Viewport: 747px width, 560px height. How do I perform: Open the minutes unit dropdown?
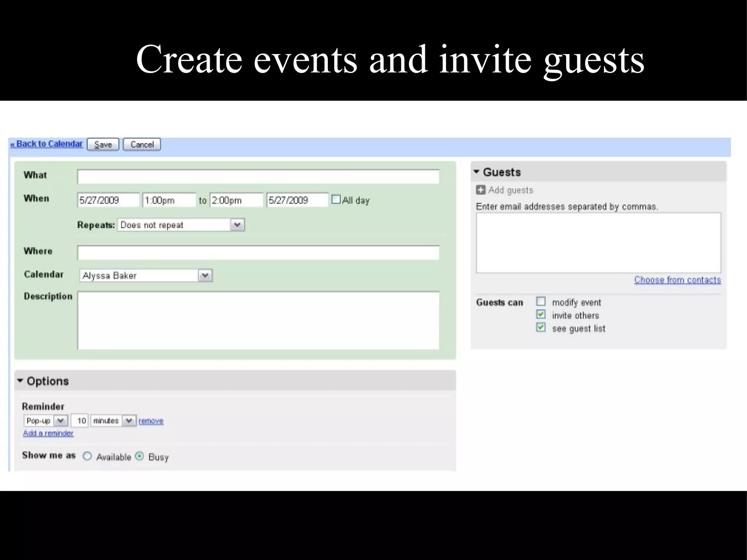[113, 421]
